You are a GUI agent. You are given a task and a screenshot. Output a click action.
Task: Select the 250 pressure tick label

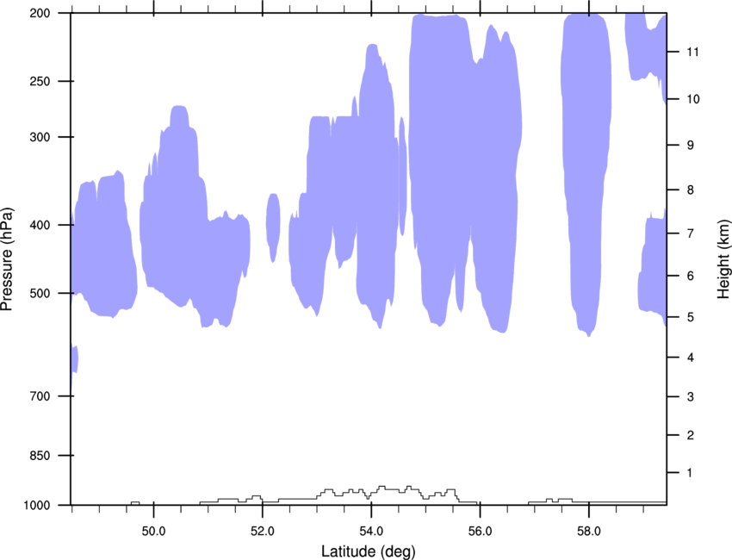pyautogui.click(x=40, y=81)
